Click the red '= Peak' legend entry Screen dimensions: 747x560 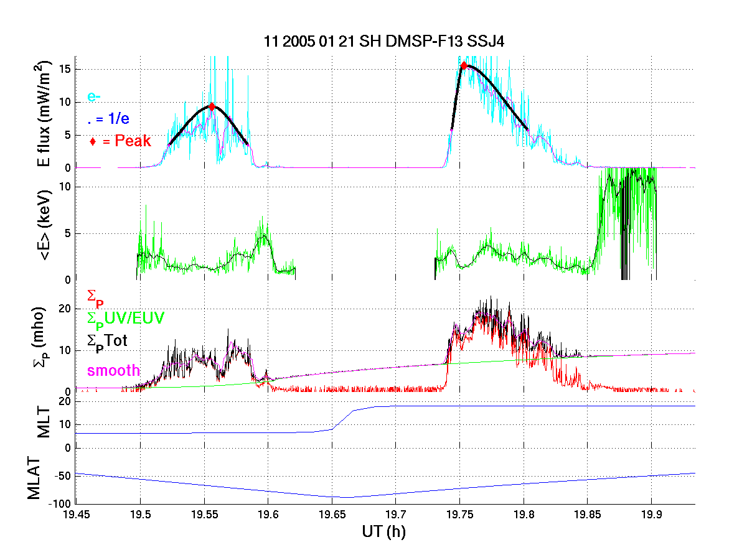[x=121, y=141]
